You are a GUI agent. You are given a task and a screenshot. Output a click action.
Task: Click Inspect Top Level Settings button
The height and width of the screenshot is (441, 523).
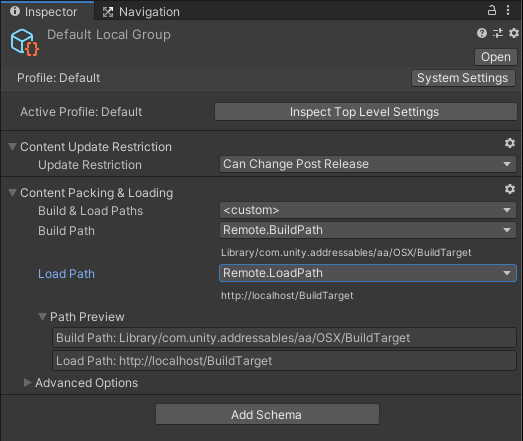click(x=366, y=112)
